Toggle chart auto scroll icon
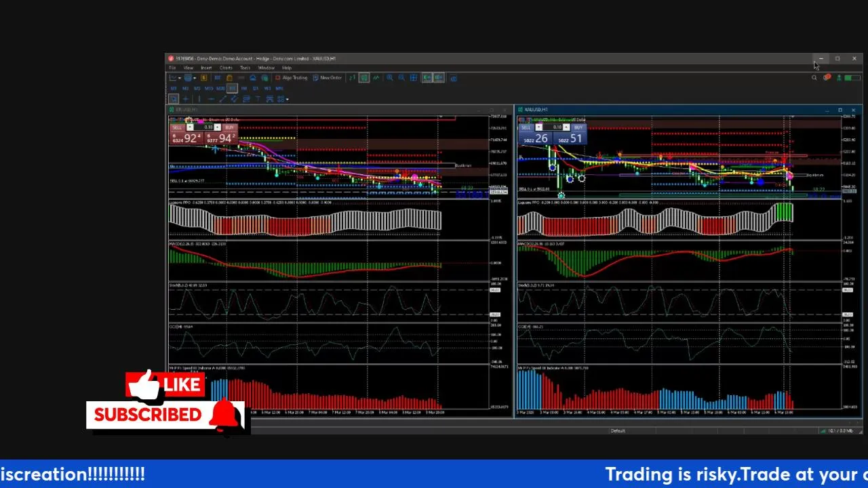The image size is (868, 488). click(x=427, y=78)
